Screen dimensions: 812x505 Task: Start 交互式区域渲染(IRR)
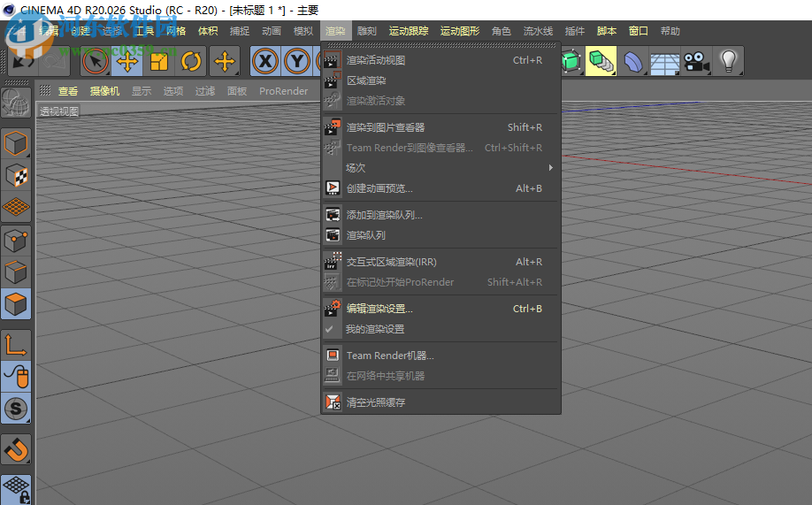coord(440,262)
